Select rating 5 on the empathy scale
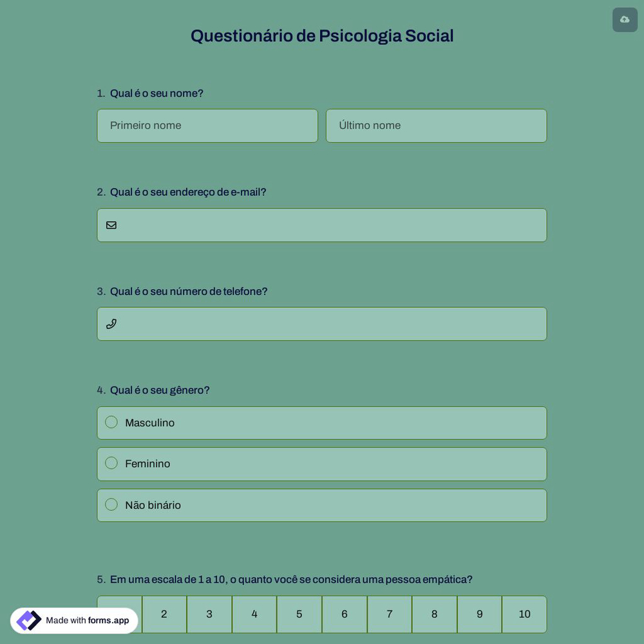The height and width of the screenshot is (644, 644). (x=299, y=613)
